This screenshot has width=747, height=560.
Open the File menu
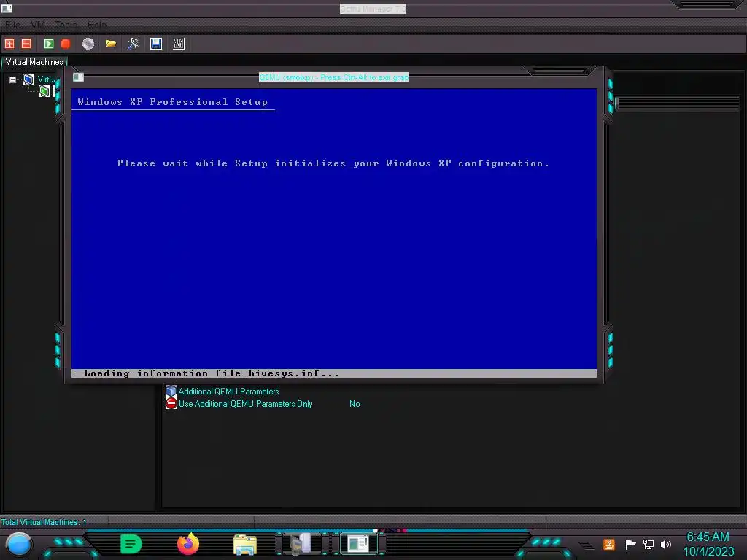click(13, 25)
